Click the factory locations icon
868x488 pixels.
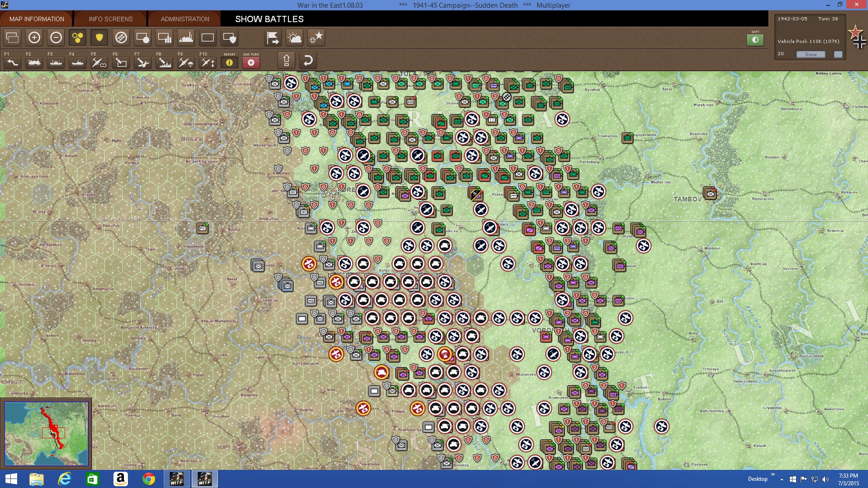(186, 38)
